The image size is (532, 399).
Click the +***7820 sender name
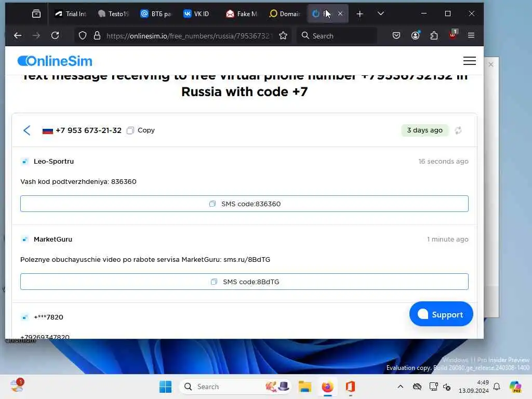point(48,317)
